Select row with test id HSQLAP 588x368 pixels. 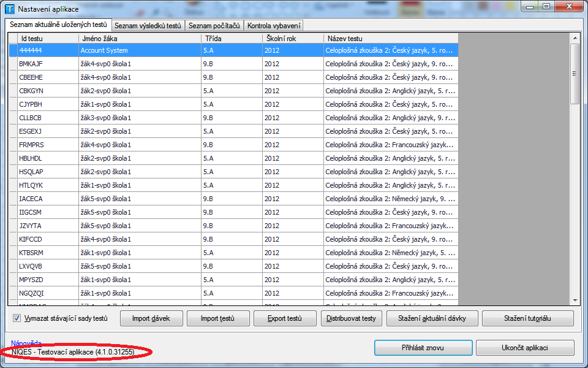coord(233,172)
